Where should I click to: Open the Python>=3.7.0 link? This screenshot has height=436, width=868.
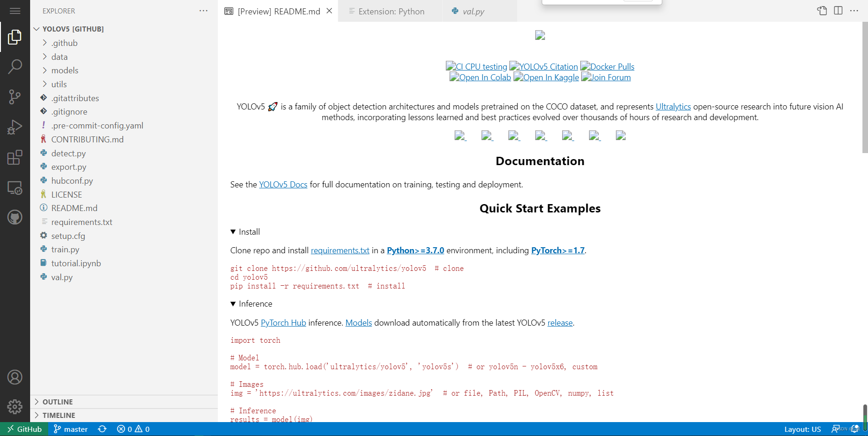coord(415,250)
